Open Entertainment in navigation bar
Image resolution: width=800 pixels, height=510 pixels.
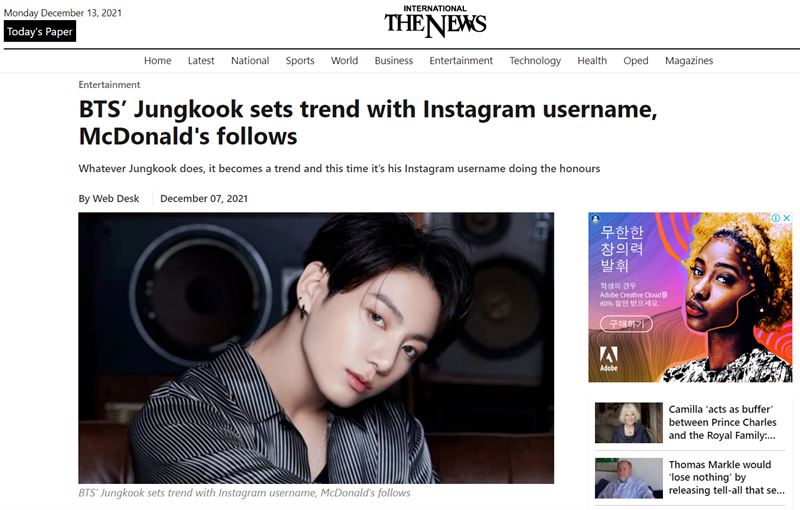point(461,61)
